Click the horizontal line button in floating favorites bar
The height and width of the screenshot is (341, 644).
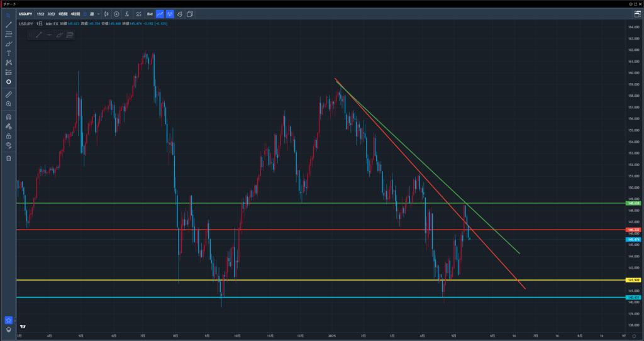coord(49,35)
